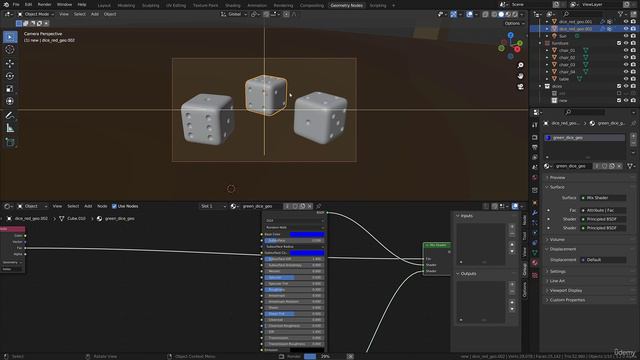The width and height of the screenshot is (640, 360).
Task: Uncheck the dices collection checkbox
Action: [x=619, y=86]
